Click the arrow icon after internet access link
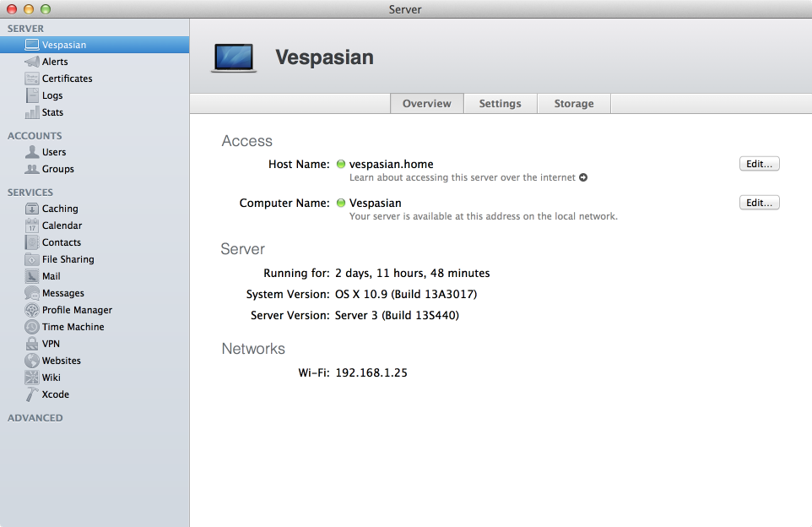 (583, 177)
